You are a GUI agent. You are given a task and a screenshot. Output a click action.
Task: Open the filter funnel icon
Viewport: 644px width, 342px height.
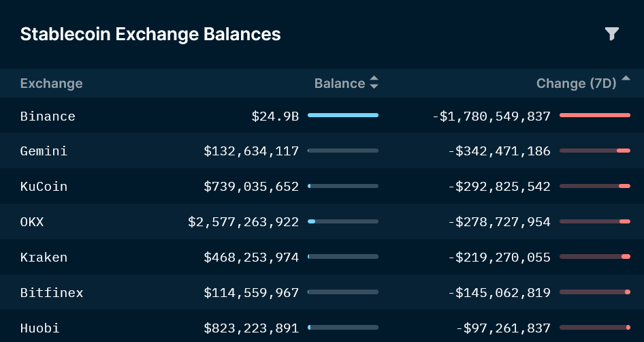[612, 33]
